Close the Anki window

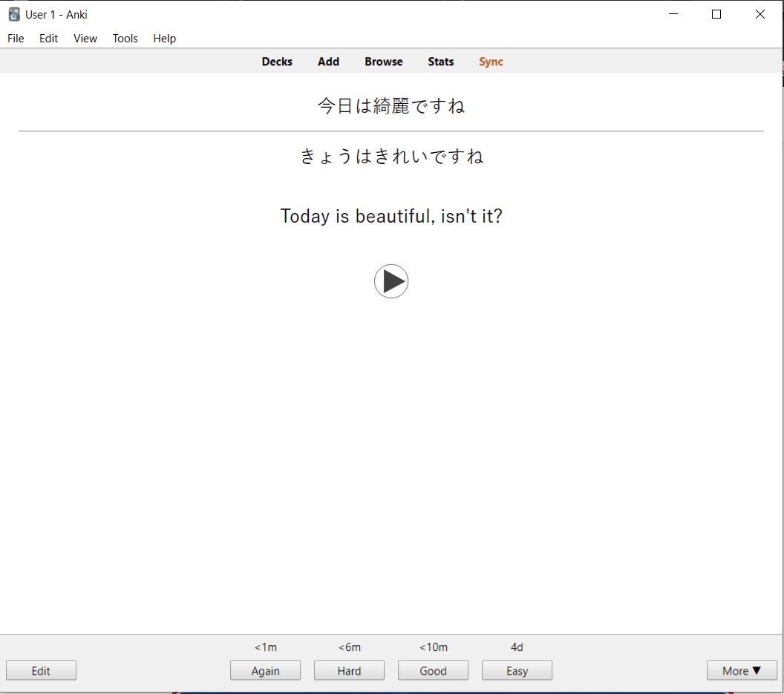pos(760,14)
